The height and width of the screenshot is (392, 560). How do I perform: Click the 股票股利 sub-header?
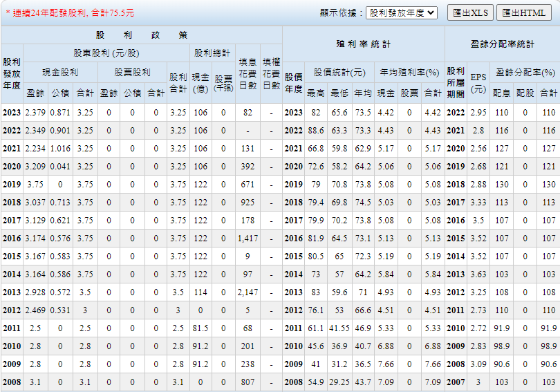pos(132,71)
